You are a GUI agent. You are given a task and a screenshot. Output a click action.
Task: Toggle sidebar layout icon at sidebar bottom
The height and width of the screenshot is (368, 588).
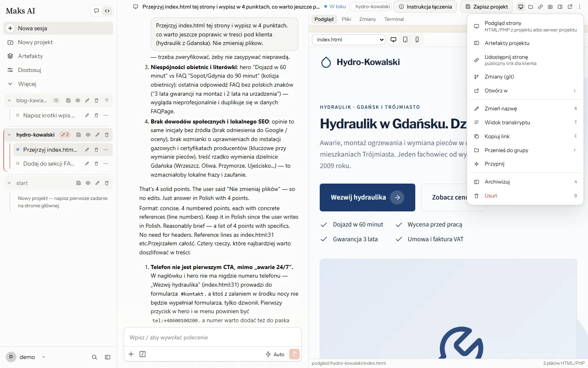[107, 357]
